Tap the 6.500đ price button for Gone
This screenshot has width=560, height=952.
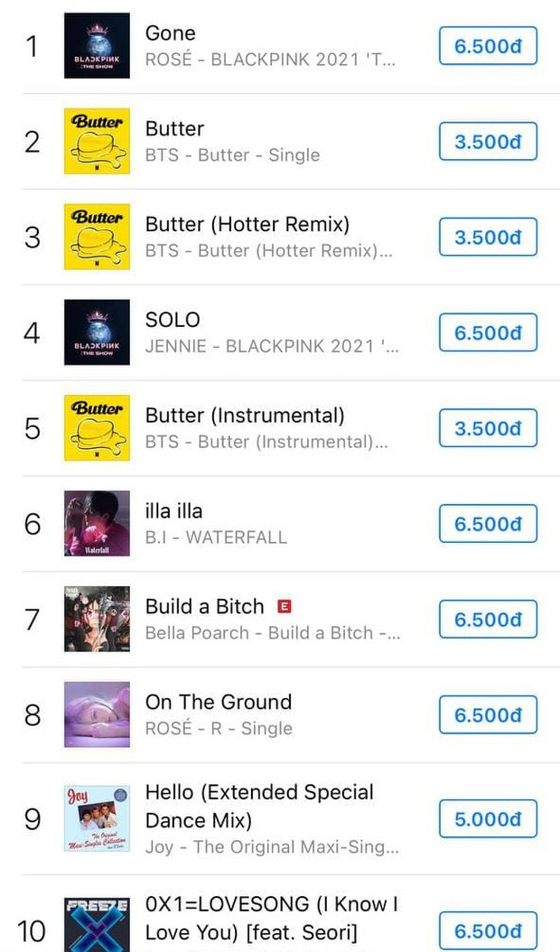488,46
